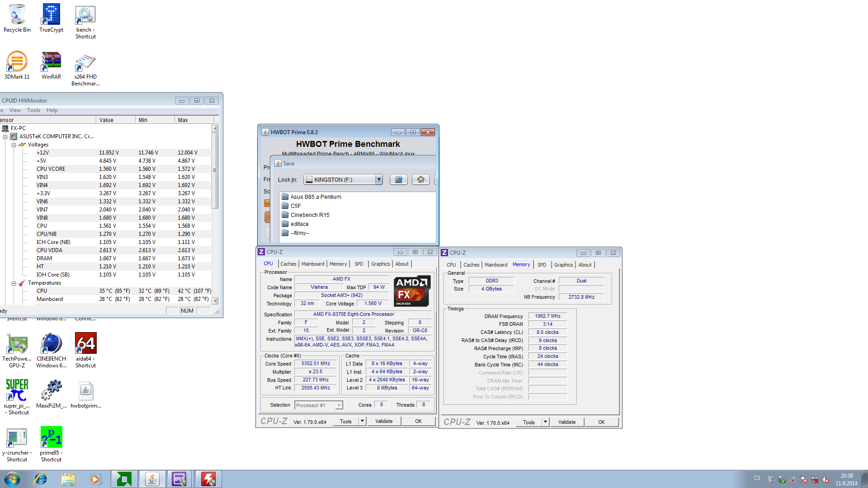The image size is (868, 488).
Task: Open Windows Explorer from the taskbar
Action: coord(68,479)
